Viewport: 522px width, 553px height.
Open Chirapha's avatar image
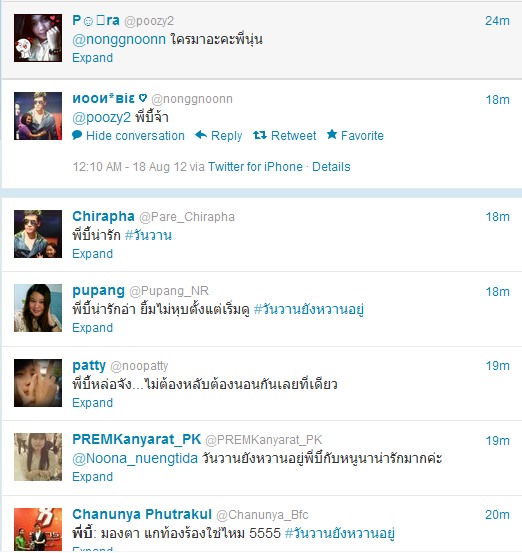pyautogui.click(x=38, y=234)
